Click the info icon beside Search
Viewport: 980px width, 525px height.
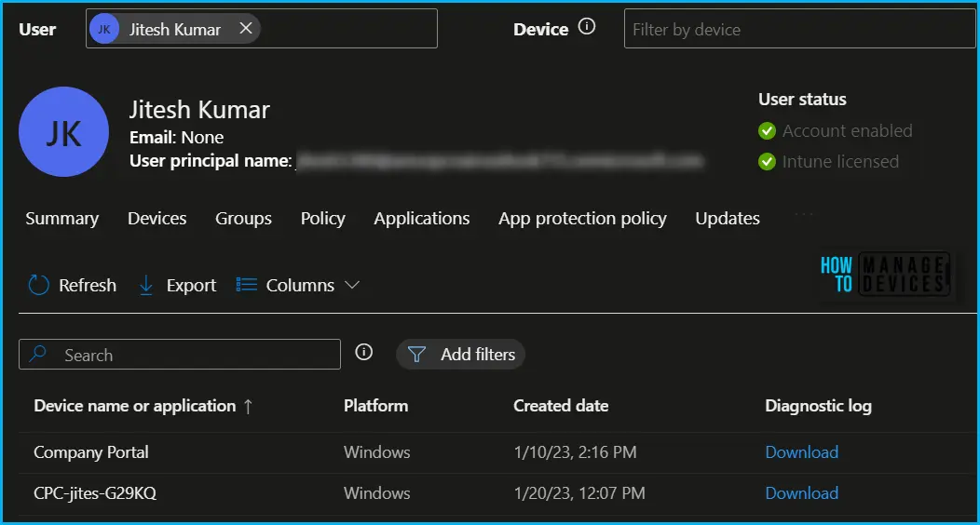click(364, 353)
